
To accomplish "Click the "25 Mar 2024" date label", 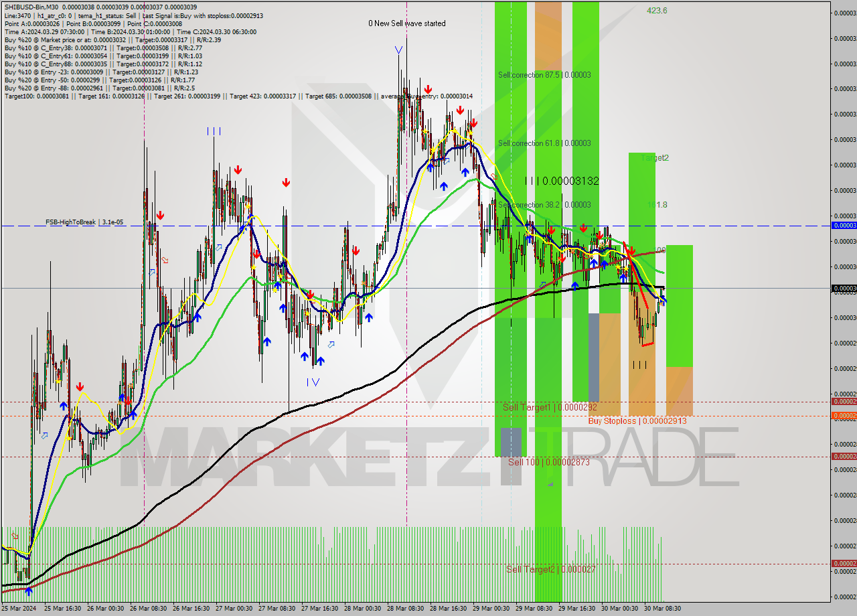I will [x=19, y=609].
